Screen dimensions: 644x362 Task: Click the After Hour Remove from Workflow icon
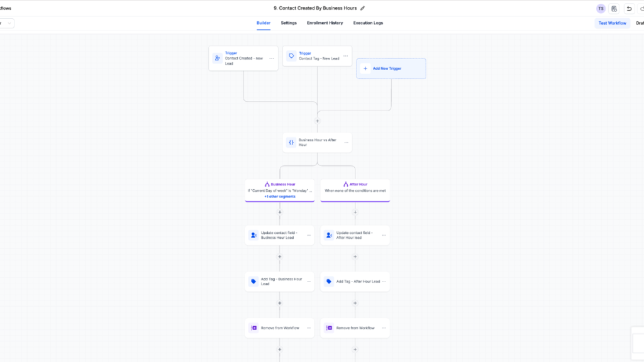point(329,328)
